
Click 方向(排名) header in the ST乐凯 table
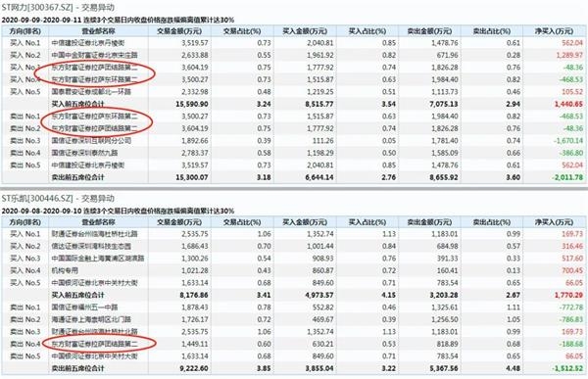tap(25, 222)
